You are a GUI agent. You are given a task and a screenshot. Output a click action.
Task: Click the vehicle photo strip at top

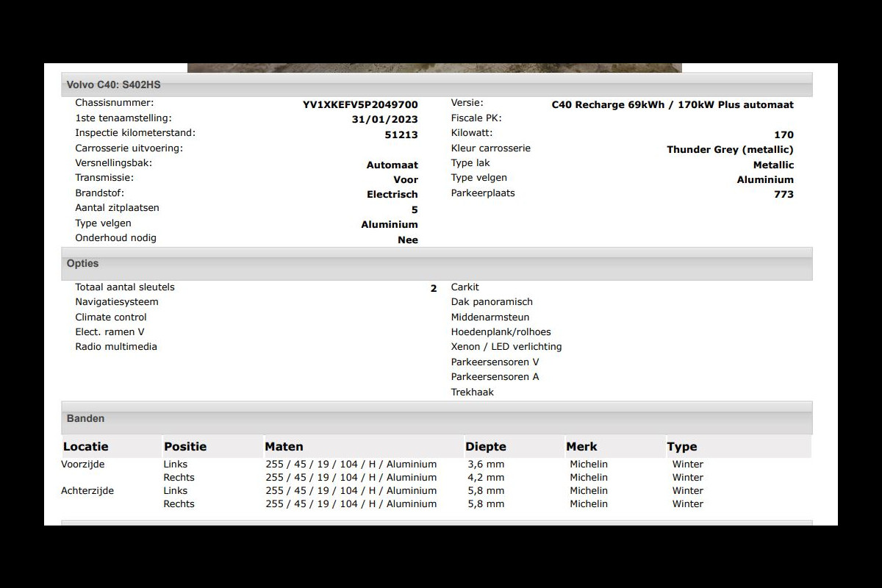tap(434, 68)
